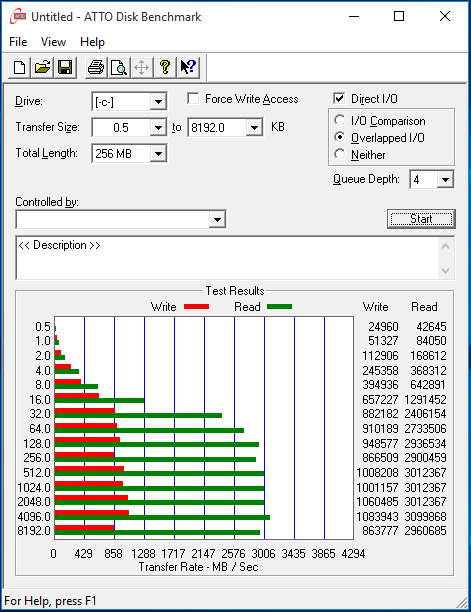Open the View menu
Screen dimensions: 471x612
coord(53,42)
